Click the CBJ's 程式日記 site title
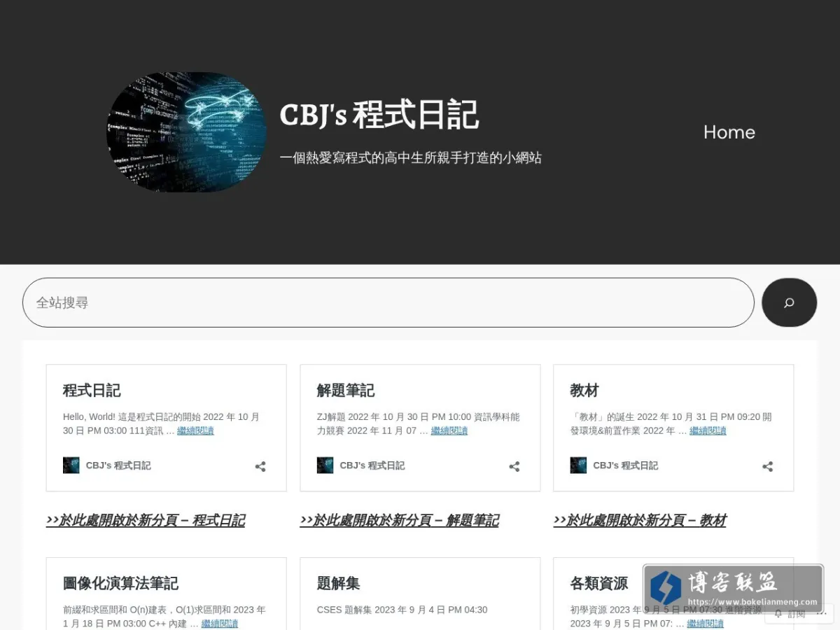 (379, 115)
